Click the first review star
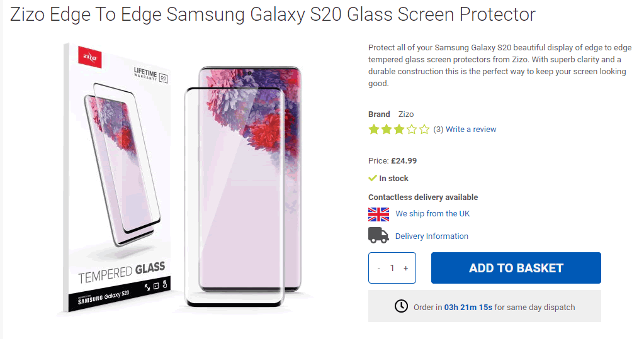The width and height of the screenshot is (644, 339). [x=374, y=130]
